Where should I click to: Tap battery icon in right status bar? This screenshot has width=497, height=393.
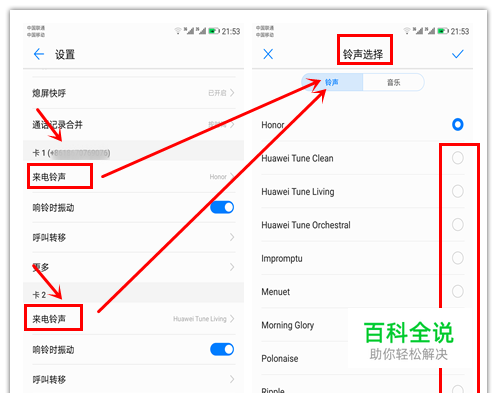coord(443,31)
